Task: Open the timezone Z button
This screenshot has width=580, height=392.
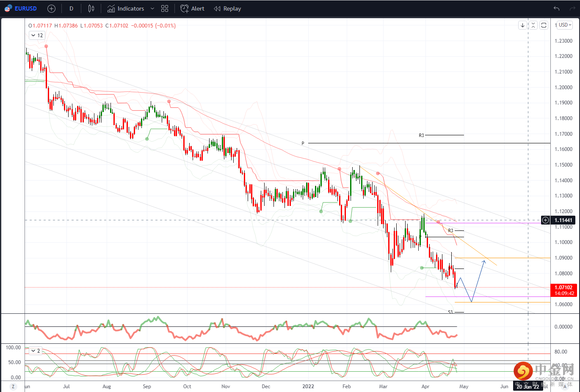Action: (x=13, y=387)
